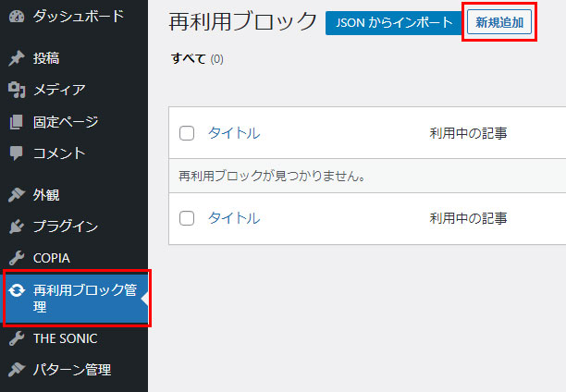Click the plug icon beside プラグイン
The width and height of the screenshot is (566, 392).
coord(17,227)
